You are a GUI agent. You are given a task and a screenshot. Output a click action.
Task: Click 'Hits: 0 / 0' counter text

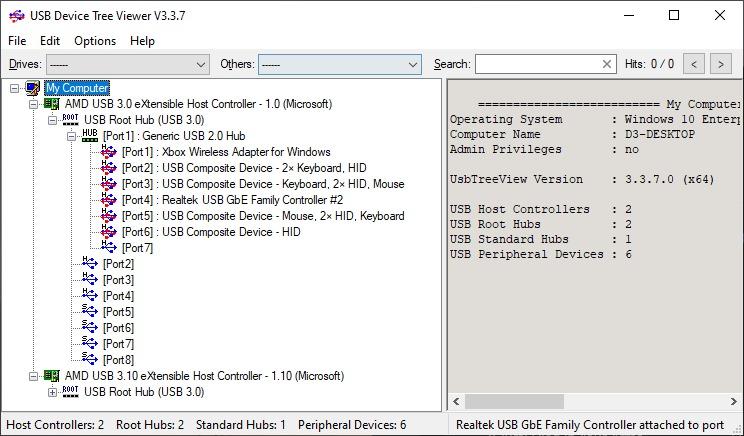click(x=650, y=64)
